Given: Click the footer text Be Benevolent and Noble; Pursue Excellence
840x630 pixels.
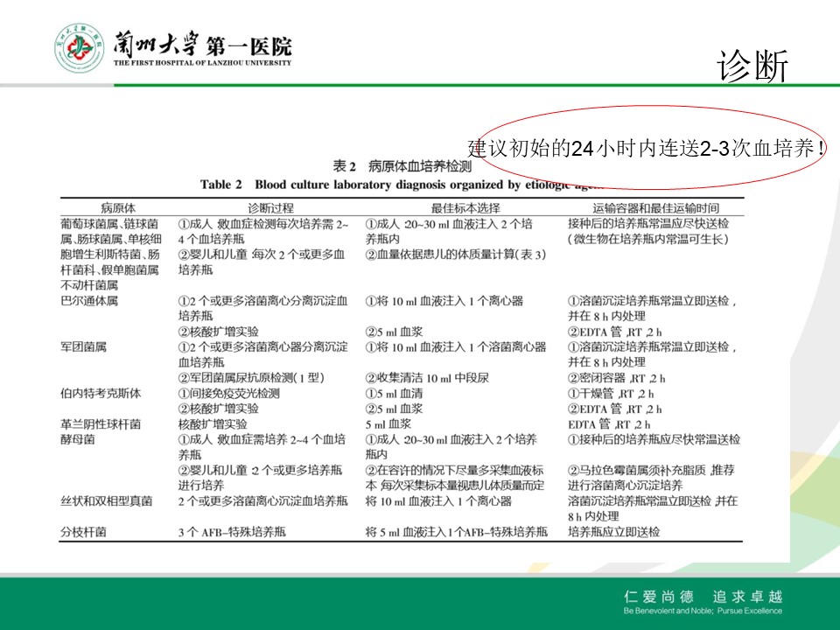Looking at the screenshot, I should point(703,611).
